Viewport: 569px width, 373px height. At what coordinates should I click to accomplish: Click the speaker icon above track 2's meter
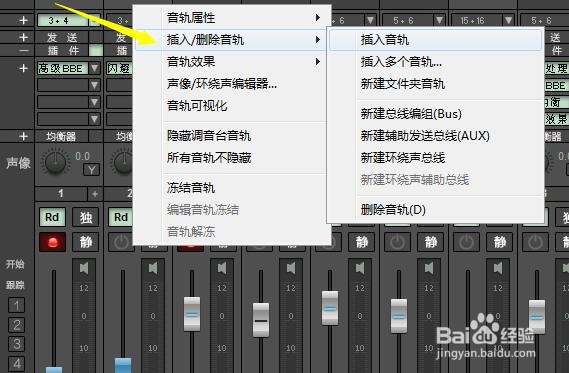click(153, 268)
